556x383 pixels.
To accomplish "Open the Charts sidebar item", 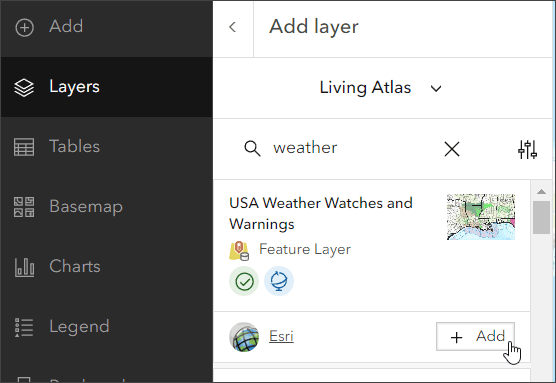I will click(106, 267).
